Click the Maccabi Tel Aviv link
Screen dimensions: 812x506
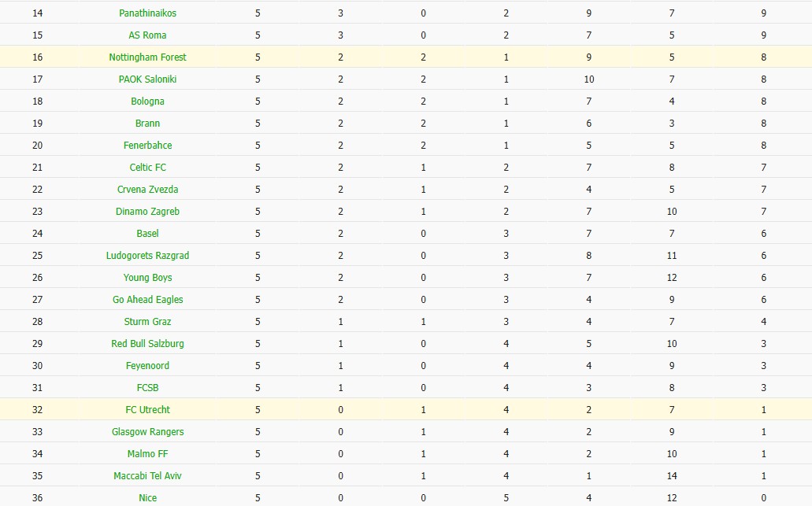[147, 476]
